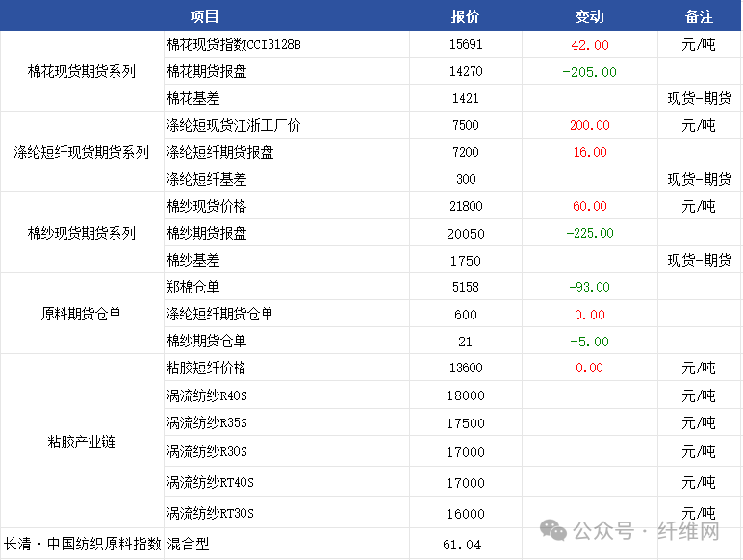
Task: Select the 棉花现货期货系列 category cell
Action: (82, 71)
